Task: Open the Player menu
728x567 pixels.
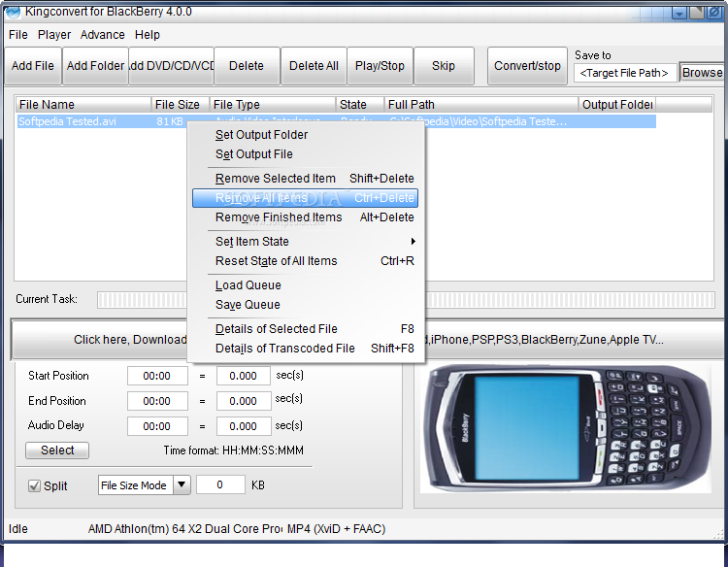Action: (54, 35)
